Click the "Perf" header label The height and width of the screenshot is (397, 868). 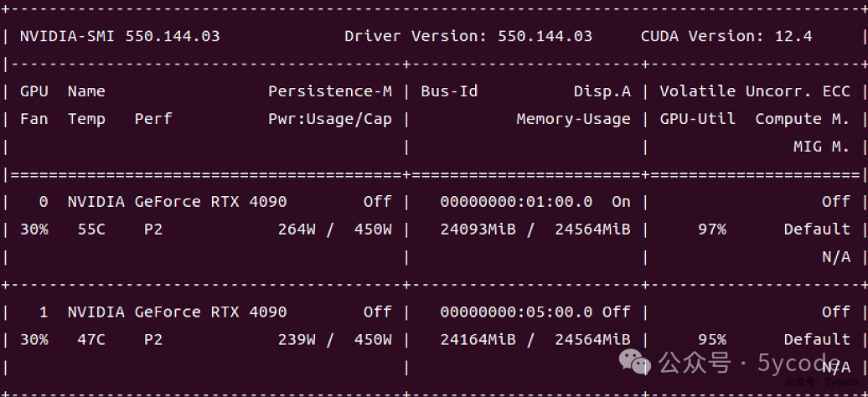[153, 119]
